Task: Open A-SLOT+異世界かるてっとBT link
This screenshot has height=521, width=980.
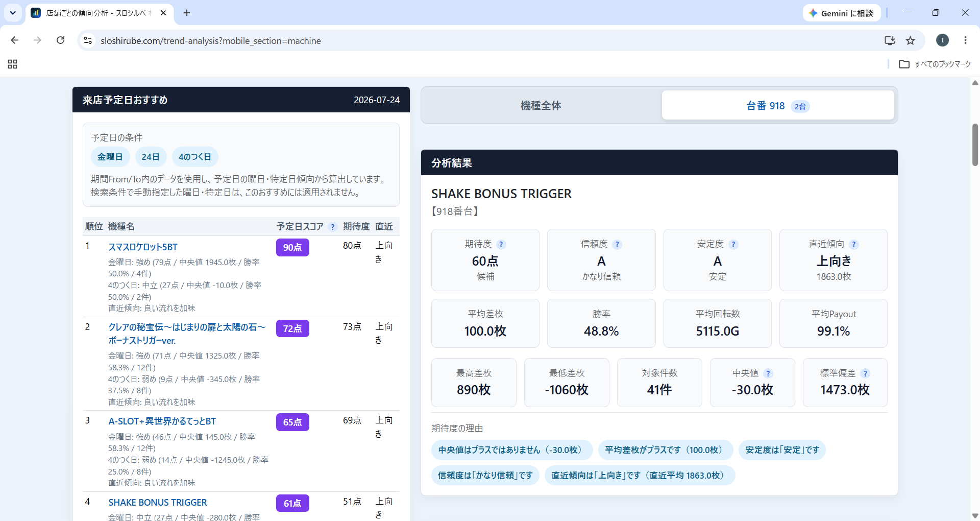Action: click(162, 421)
